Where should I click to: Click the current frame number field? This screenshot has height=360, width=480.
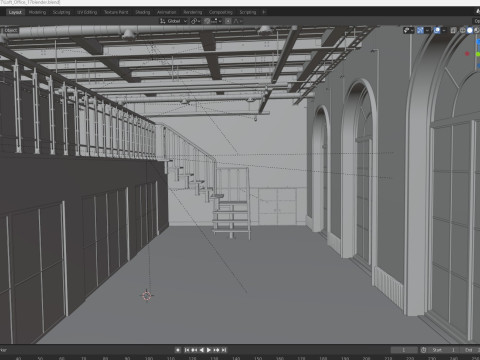tap(404, 350)
